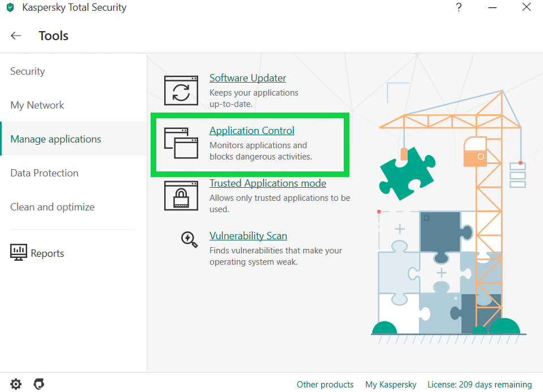Select the My Network section
Screen dimensions: 543x392
[74, 105]
